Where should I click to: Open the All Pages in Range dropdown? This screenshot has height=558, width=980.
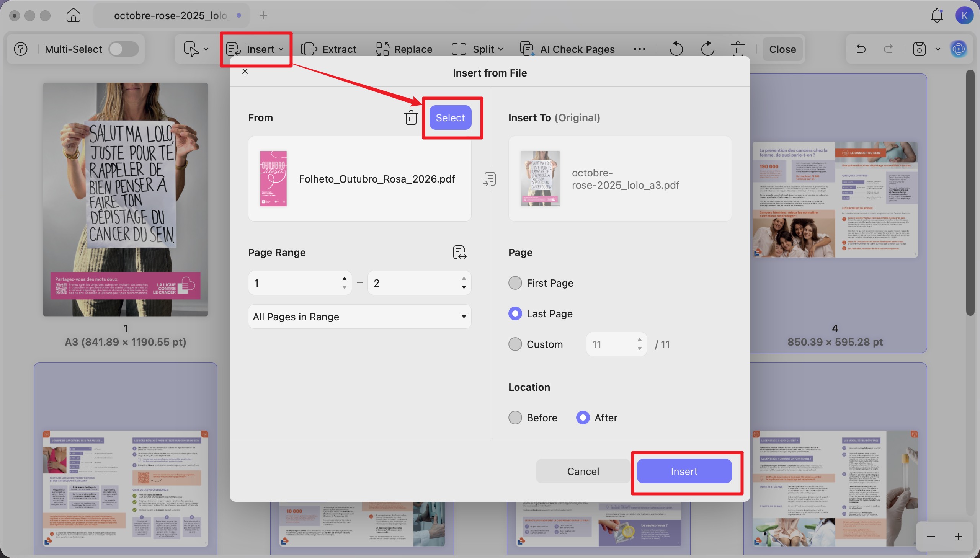pyautogui.click(x=359, y=317)
